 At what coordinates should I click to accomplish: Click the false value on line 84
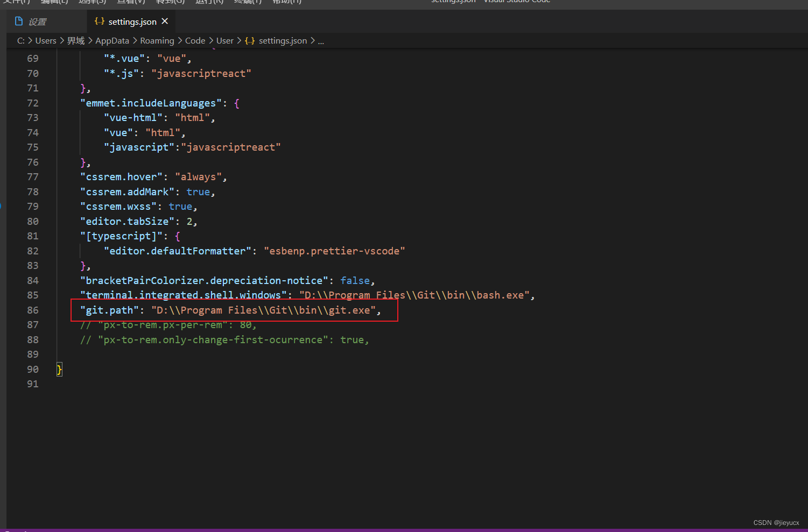pos(355,280)
